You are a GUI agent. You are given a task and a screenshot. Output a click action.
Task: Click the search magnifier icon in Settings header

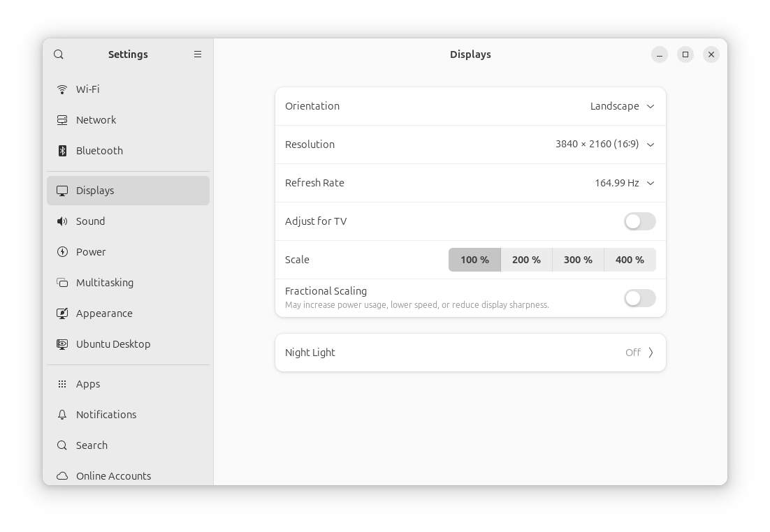[x=59, y=54]
